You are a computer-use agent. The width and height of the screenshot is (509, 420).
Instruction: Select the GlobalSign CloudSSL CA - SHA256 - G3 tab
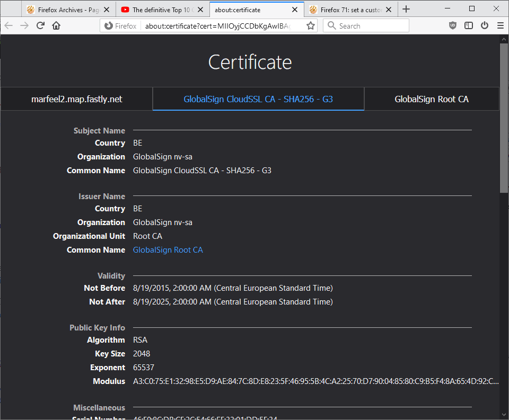(x=258, y=99)
